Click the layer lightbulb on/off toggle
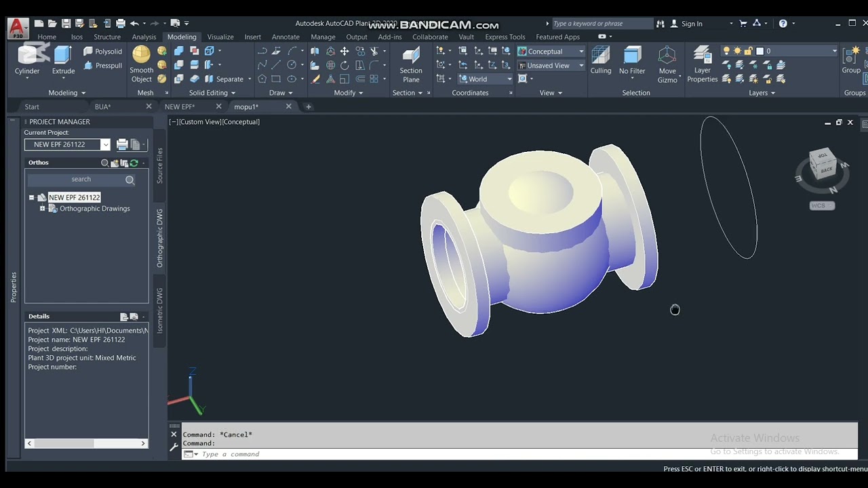Viewport: 868px width, 488px height. click(x=726, y=51)
